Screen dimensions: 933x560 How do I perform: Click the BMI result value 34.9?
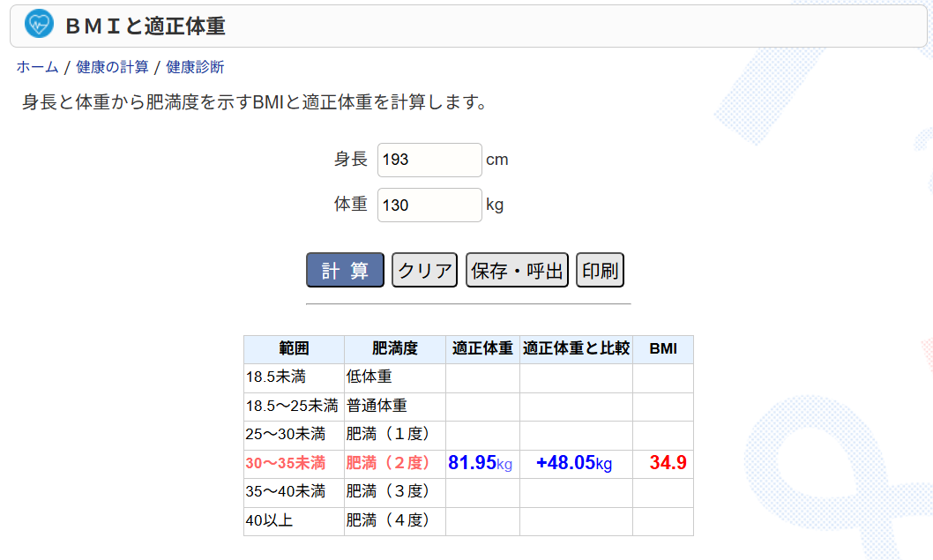668,463
